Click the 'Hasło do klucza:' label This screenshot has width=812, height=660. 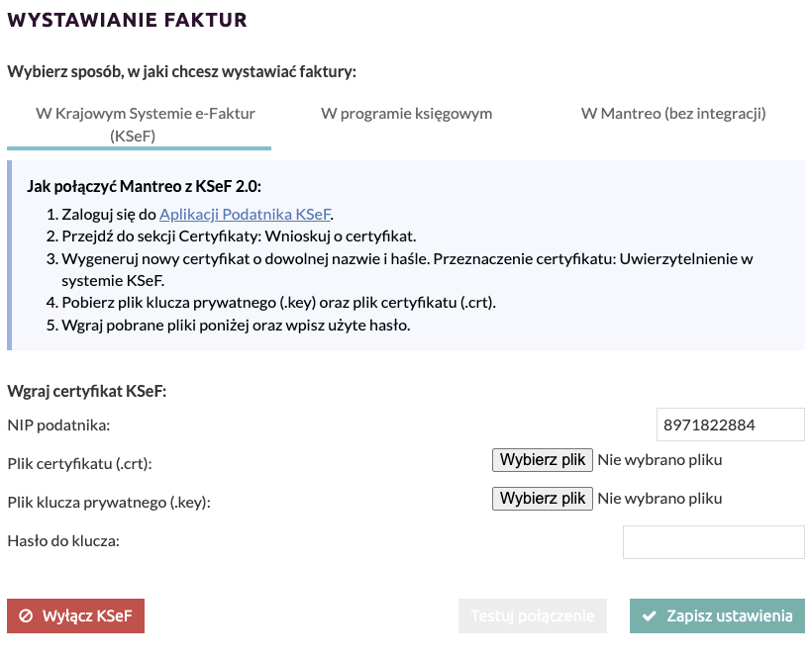coord(63,541)
